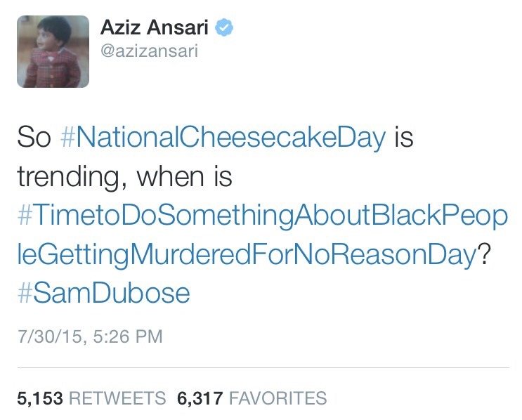Screen dimensions: 522x420
Task: Click the leGettingMurderedForNoReasonDay hashtag continuation
Action: pyautogui.click(x=246, y=254)
